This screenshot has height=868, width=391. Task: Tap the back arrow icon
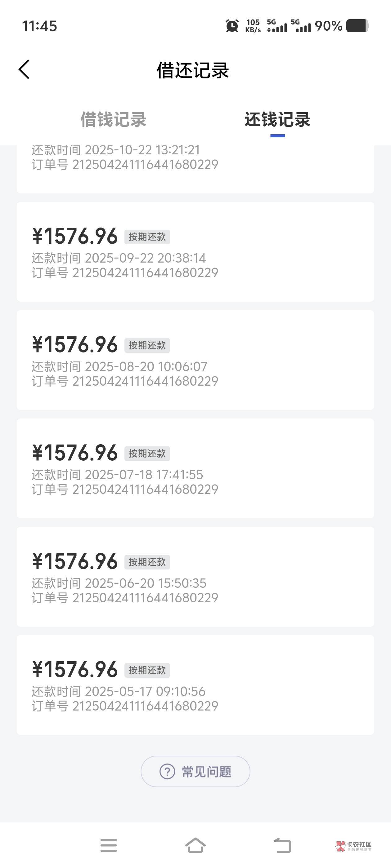(24, 69)
